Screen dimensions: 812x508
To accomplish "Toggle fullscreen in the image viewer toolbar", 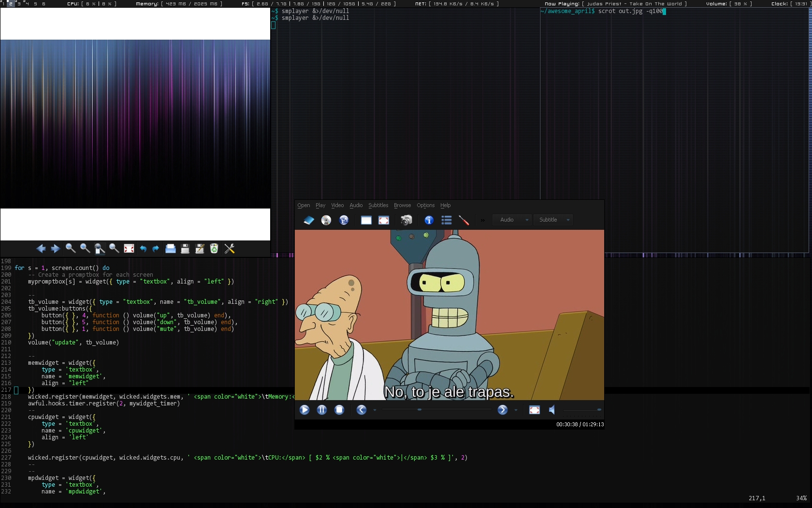I will pos(129,249).
